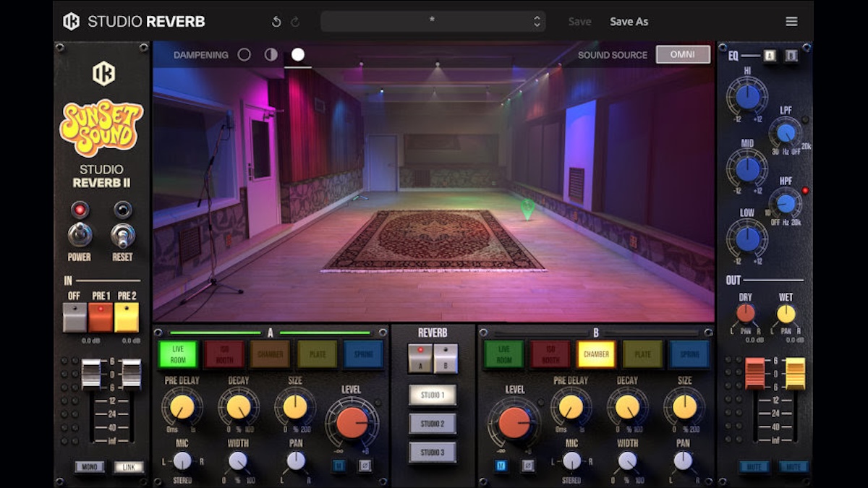Select the half-filled dampening icon

click(271, 55)
